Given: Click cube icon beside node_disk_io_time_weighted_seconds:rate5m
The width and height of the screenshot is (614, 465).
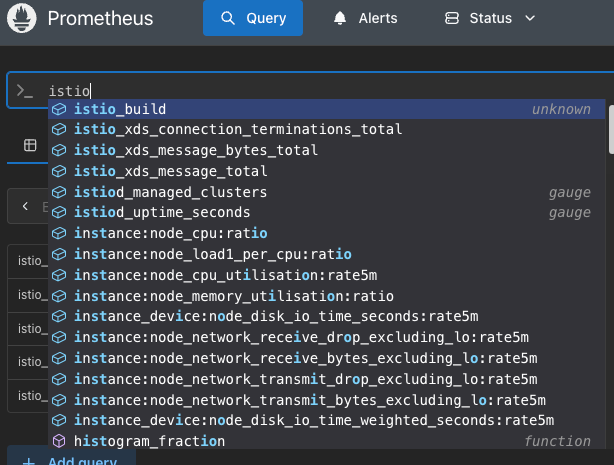Looking at the screenshot, I should coord(59,420).
